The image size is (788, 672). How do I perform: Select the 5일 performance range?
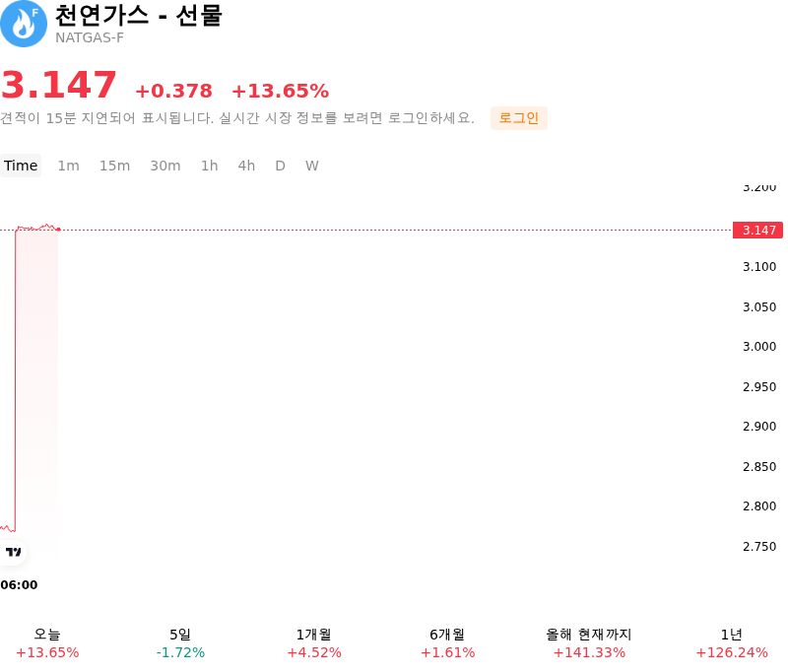180,643
